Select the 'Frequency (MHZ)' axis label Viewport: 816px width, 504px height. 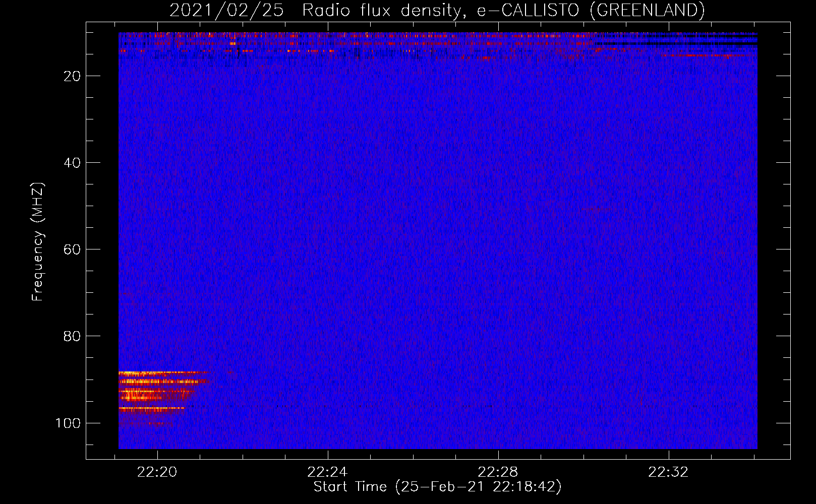(x=38, y=241)
